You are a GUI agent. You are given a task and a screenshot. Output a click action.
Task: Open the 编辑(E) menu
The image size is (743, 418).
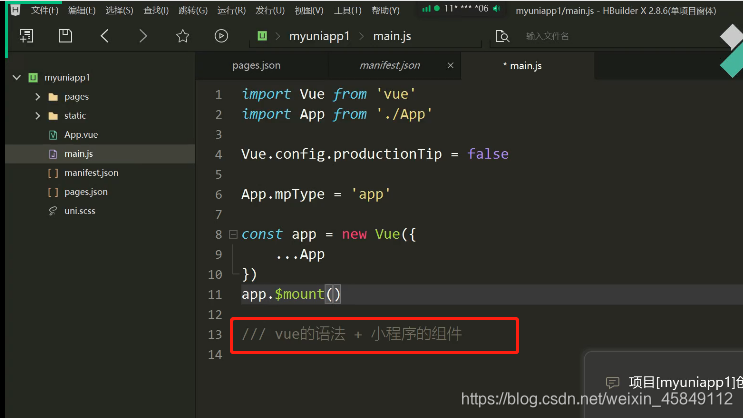tap(82, 10)
